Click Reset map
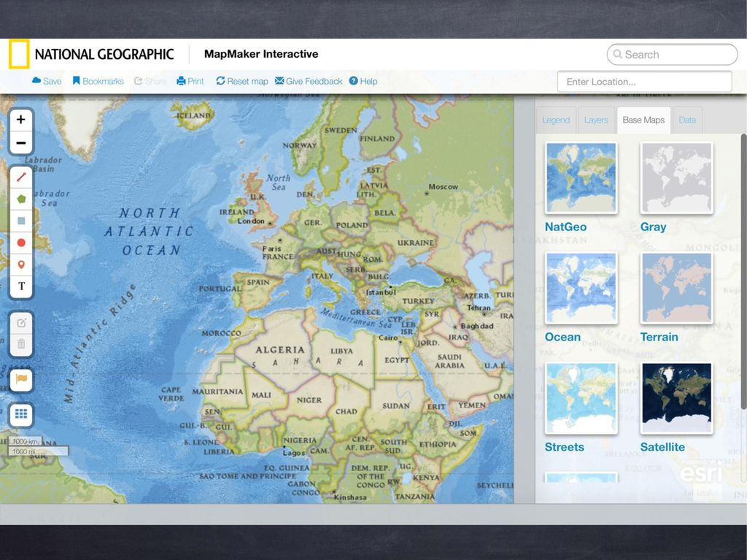The image size is (747, 560). [x=242, y=81]
